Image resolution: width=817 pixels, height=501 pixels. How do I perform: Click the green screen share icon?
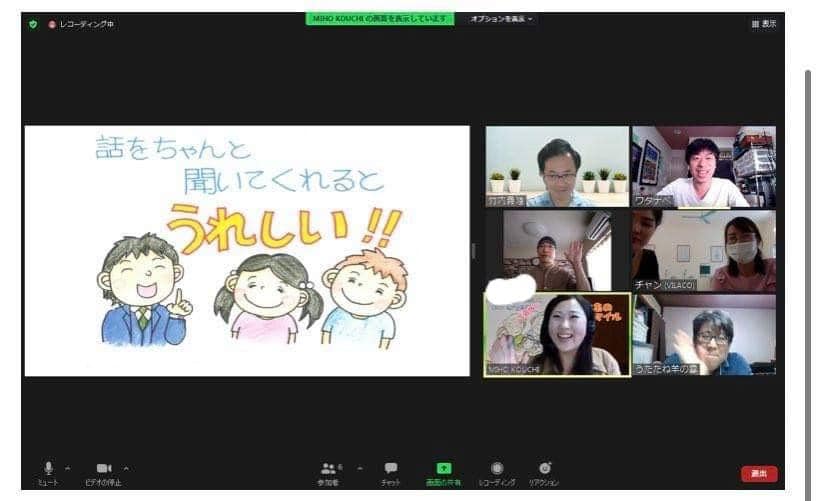pos(444,468)
